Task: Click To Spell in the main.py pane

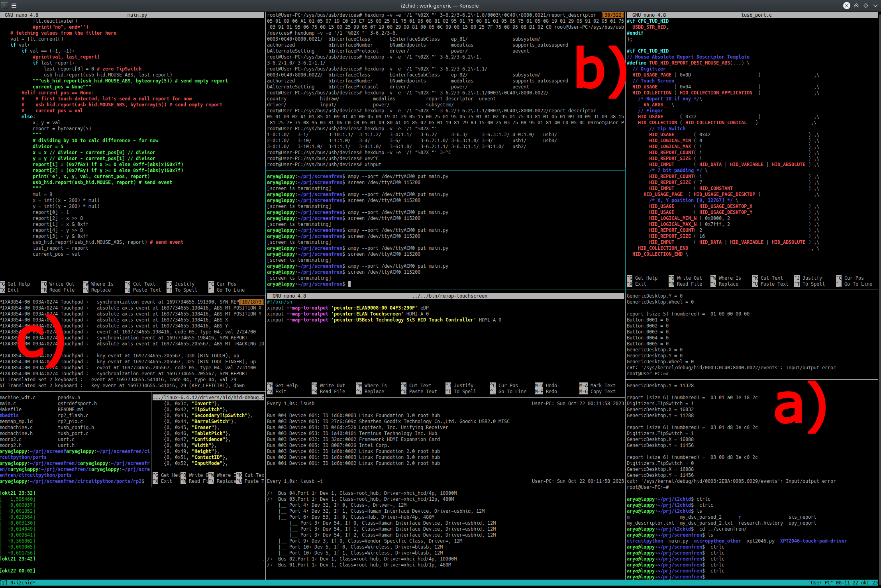Action: point(186,290)
